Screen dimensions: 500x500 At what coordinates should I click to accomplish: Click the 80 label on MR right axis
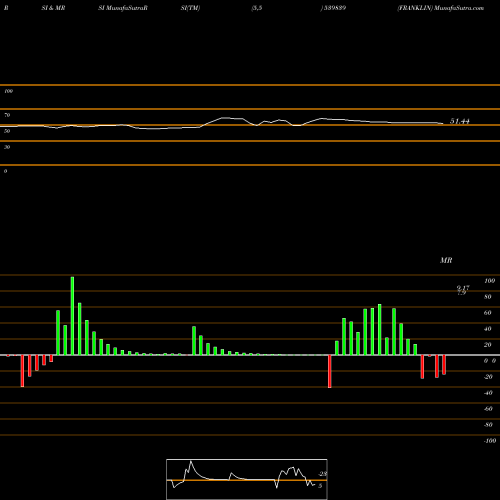click(x=488, y=297)
